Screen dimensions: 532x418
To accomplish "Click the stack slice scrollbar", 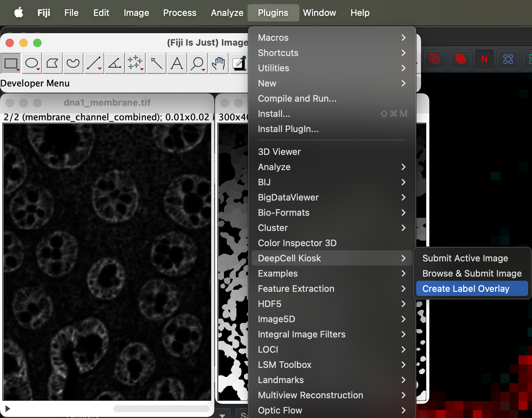I will click(x=161, y=409).
